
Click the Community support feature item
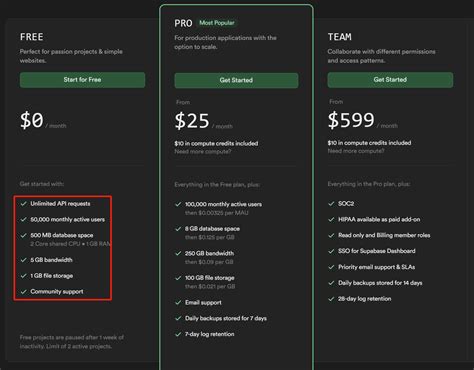click(x=57, y=292)
